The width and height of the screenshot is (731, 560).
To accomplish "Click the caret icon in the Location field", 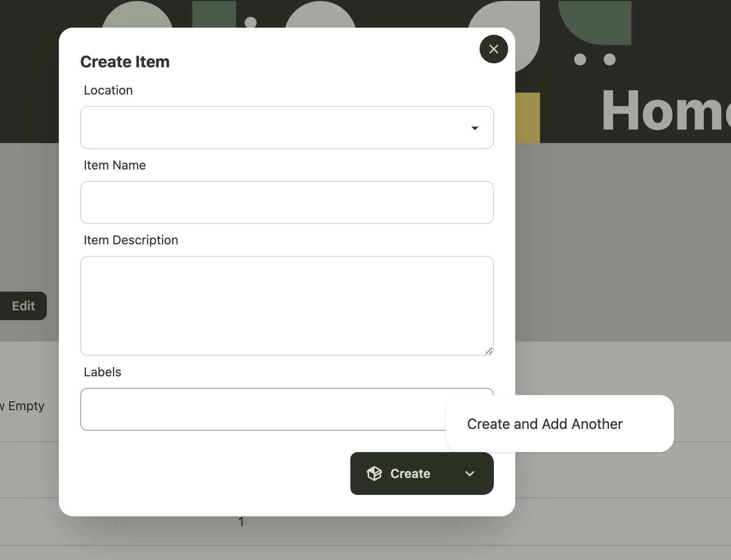I will click(475, 128).
